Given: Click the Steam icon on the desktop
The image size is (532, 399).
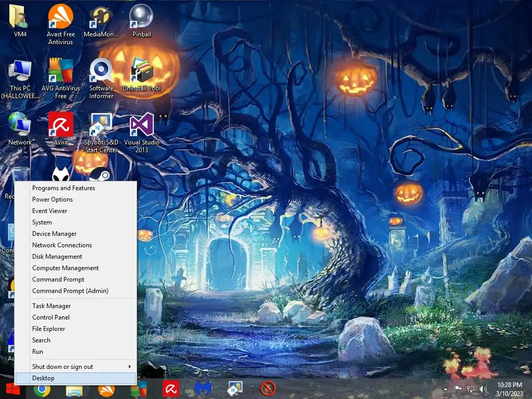Looking at the screenshot, I should pyautogui.click(x=100, y=175).
